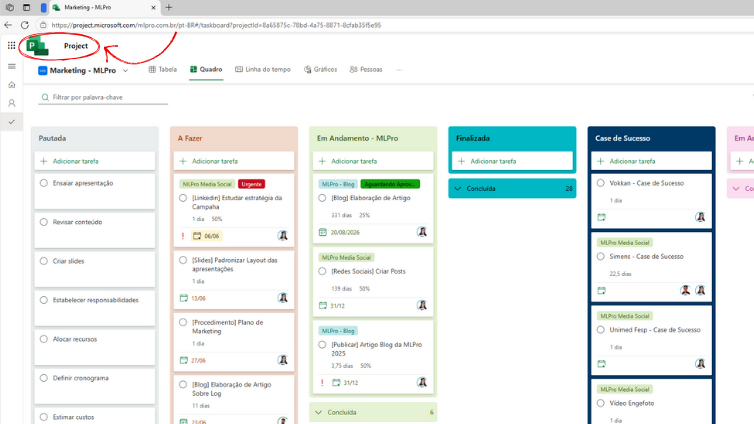
Task: Mark Ensaiar apresentação task complete
Action: click(x=44, y=183)
